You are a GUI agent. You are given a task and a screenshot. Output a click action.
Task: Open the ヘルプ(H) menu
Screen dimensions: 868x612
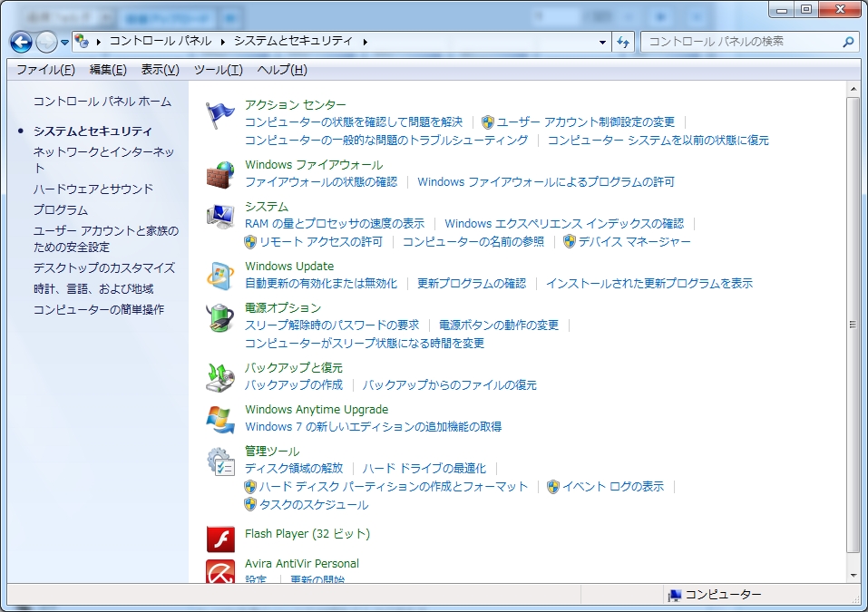point(282,70)
